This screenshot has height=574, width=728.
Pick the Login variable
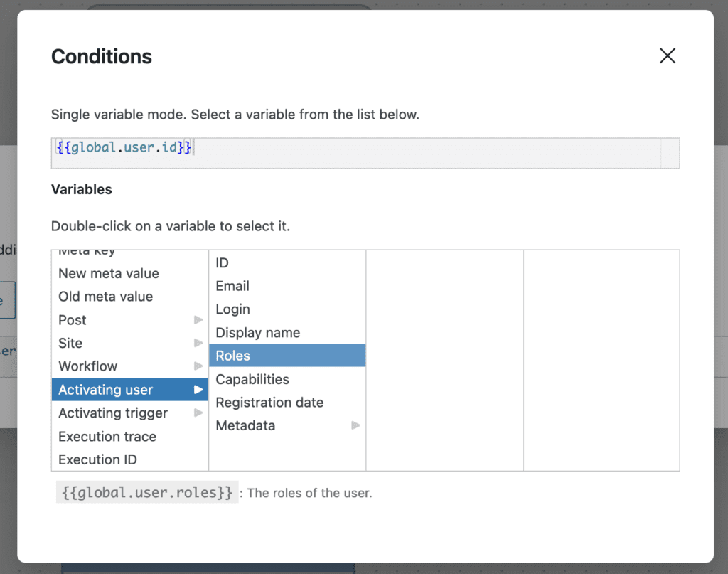coord(232,309)
